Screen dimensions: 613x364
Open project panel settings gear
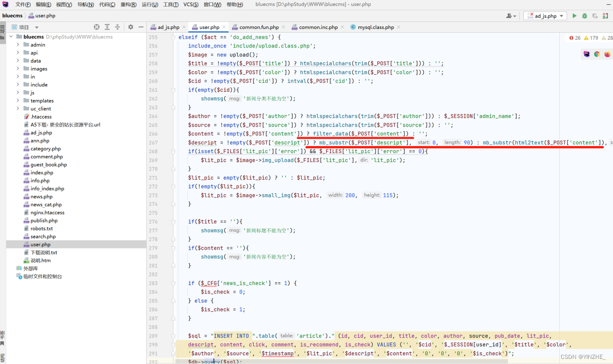point(131,27)
